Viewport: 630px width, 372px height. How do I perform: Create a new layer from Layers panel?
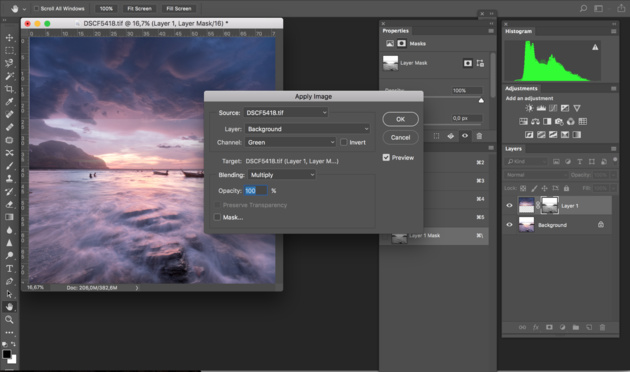tap(589, 327)
